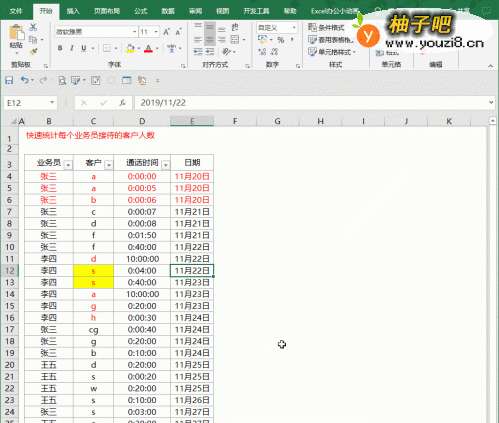The height and width of the screenshot is (423, 499).
Task: Click the Increase Decimal icon
Action: click(x=262, y=52)
